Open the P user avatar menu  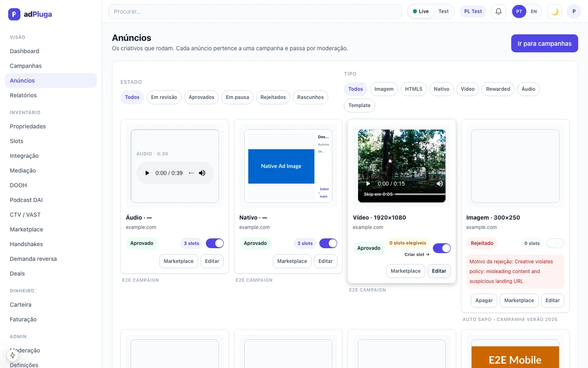(574, 11)
